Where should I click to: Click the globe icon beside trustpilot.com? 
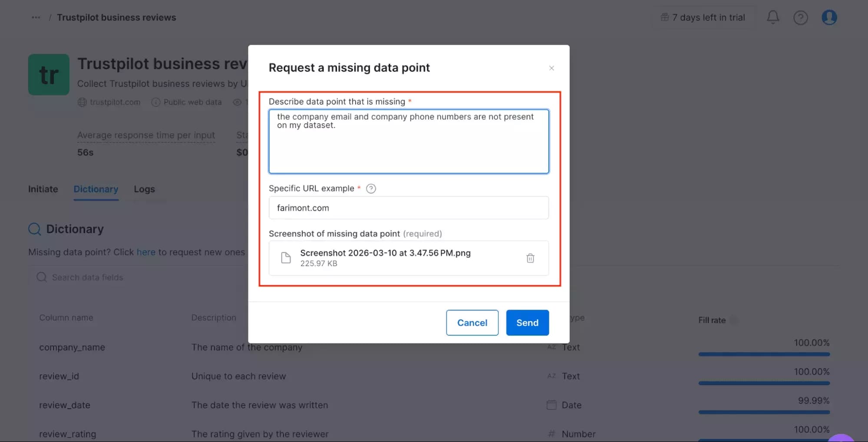pos(82,102)
